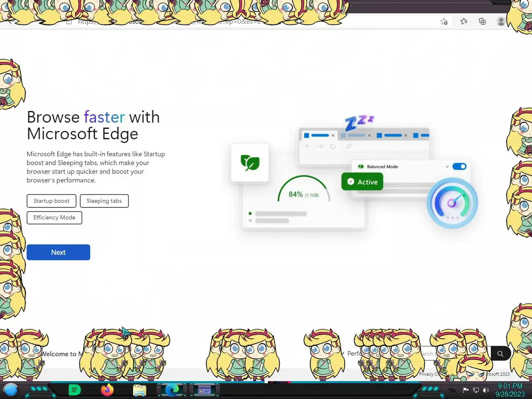
Task: Open network status tray icon
Action: [x=476, y=390]
